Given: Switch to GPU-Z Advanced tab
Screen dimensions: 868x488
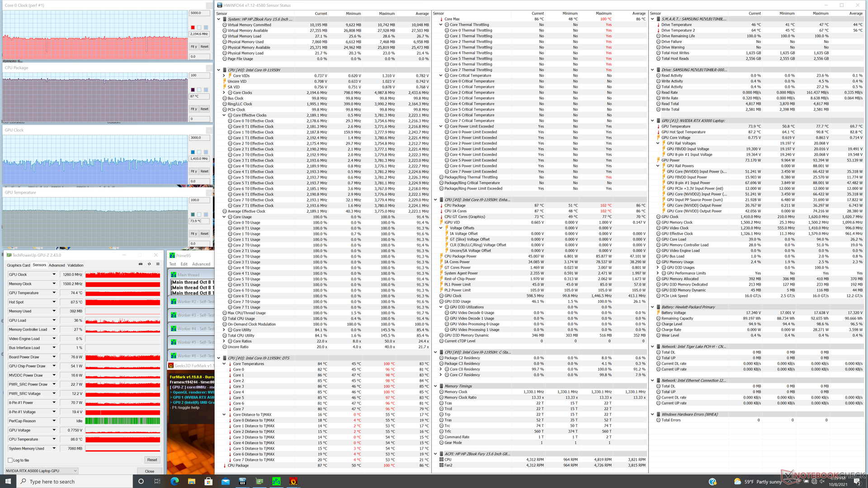Looking at the screenshot, I should click(57, 265).
